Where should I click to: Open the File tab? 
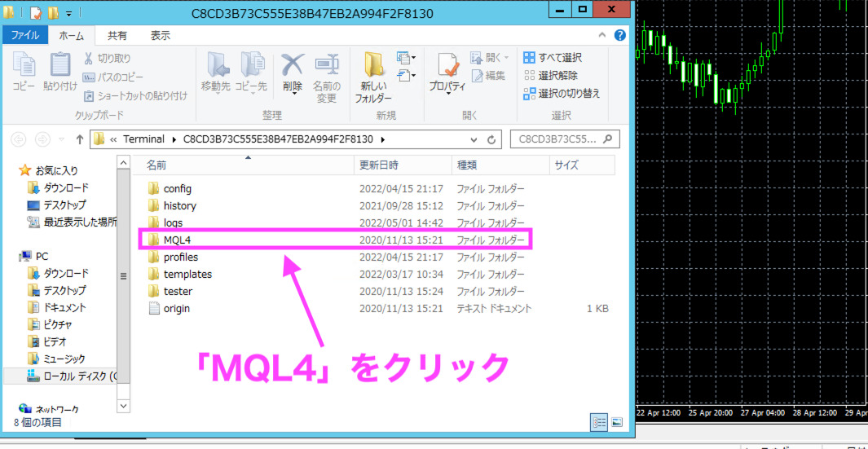[24, 36]
